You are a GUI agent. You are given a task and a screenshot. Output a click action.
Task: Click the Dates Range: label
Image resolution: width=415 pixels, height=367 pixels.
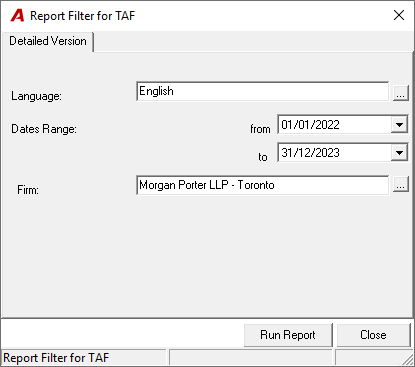click(x=44, y=129)
